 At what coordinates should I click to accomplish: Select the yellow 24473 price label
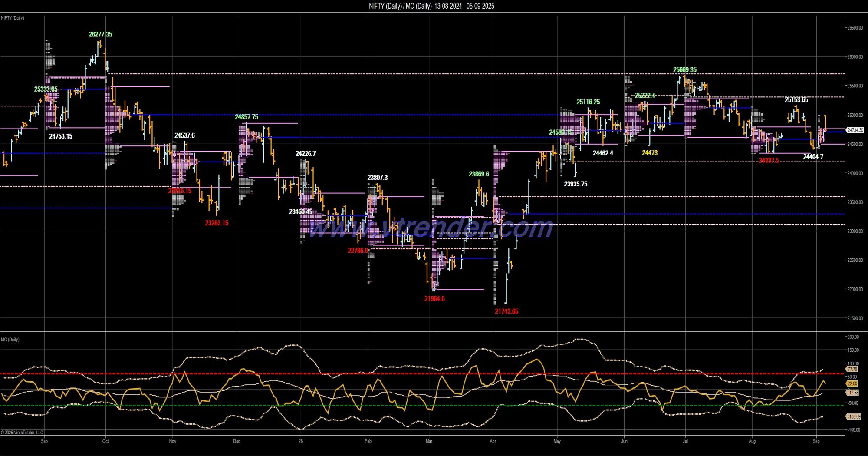[x=650, y=153]
